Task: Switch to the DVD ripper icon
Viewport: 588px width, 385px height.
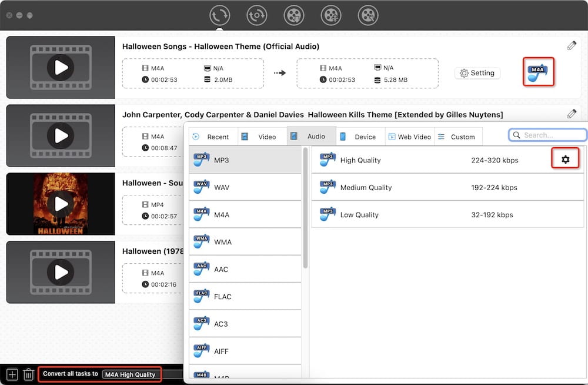Action: 256,15
